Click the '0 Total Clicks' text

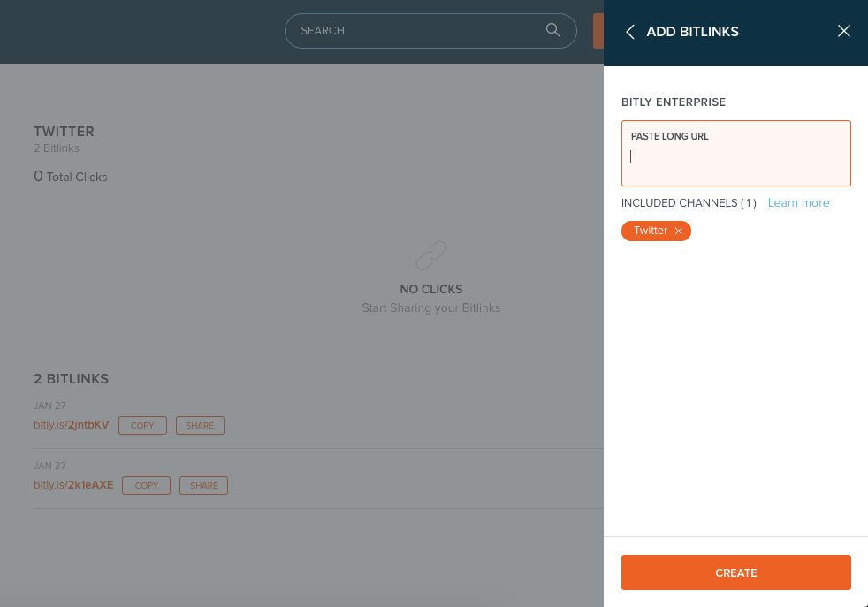(x=71, y=177)
